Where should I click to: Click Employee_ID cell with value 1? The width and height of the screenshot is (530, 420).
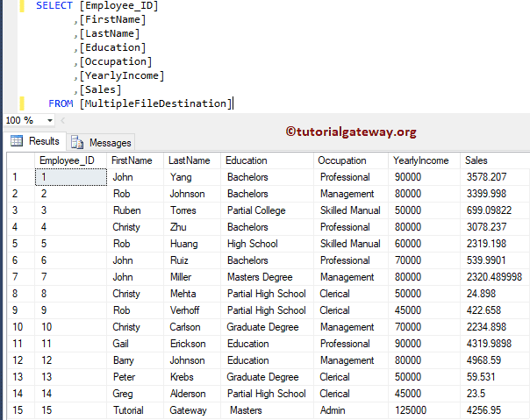(69, 177)
